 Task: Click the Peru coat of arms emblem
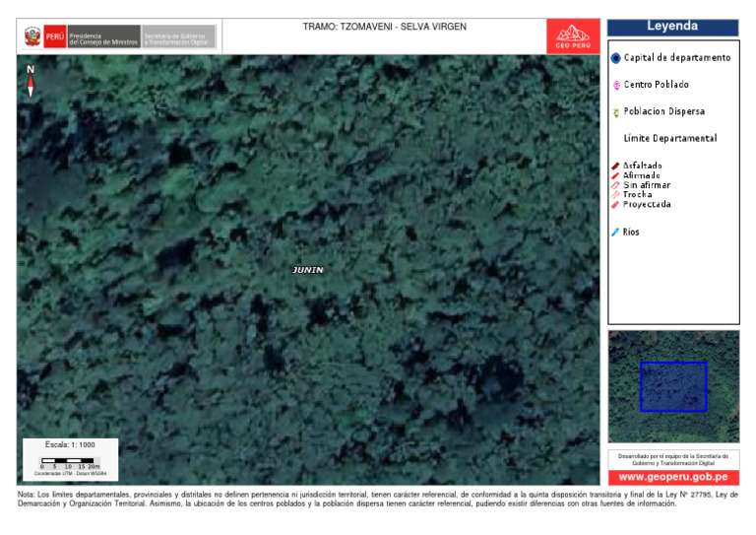[32, 36]
